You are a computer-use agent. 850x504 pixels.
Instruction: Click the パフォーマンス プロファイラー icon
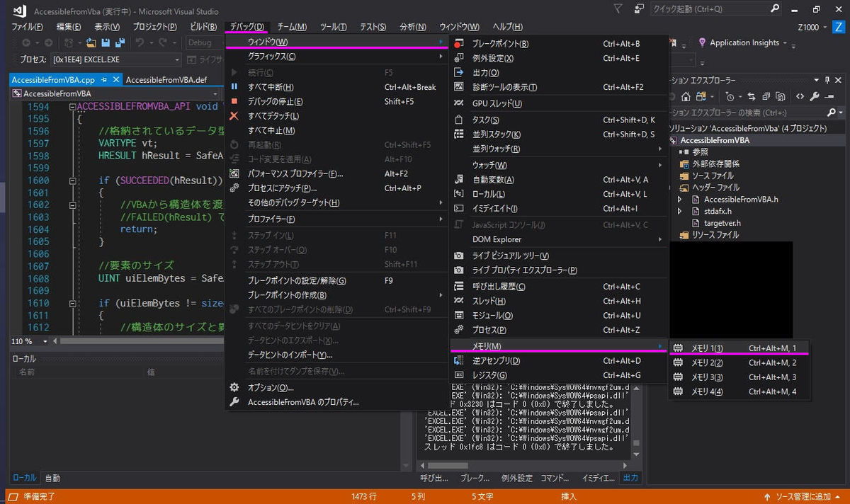[234, 173]
